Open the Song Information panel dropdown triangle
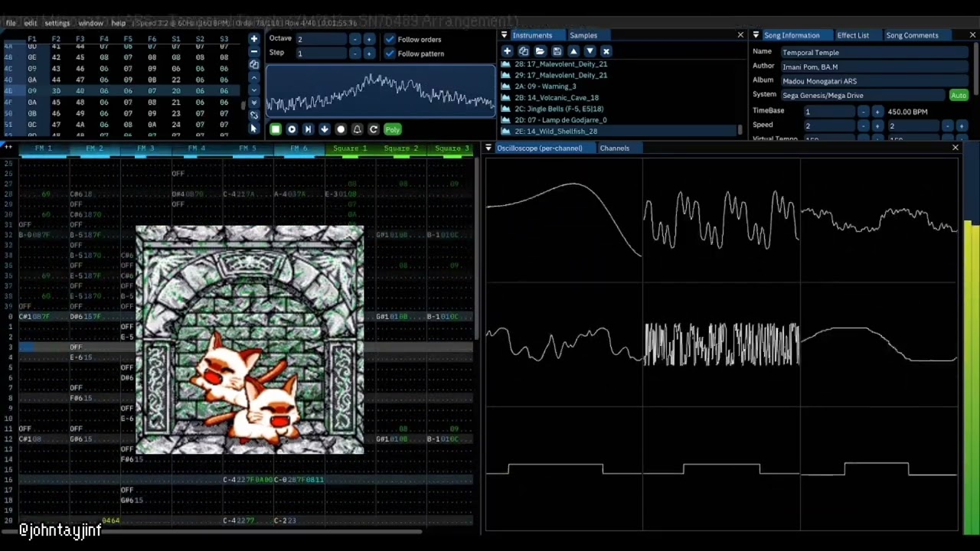980x551 pixels. pos(756,35)
